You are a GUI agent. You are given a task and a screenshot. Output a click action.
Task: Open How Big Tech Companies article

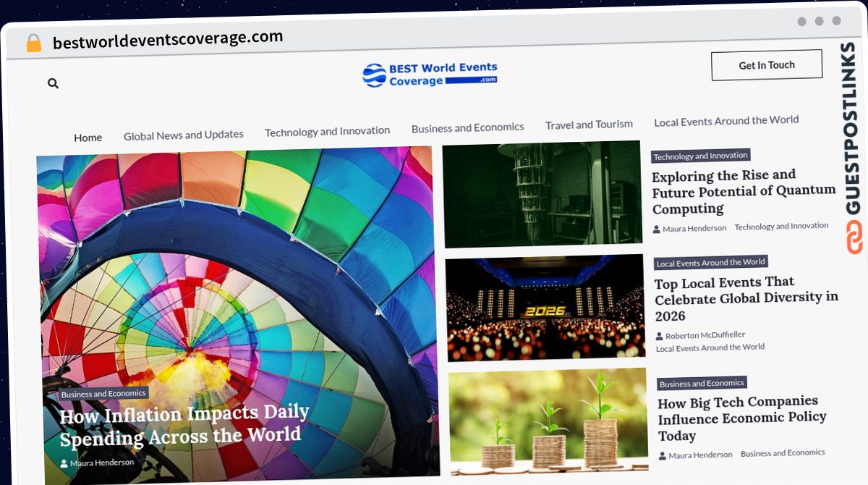(741, 418)
